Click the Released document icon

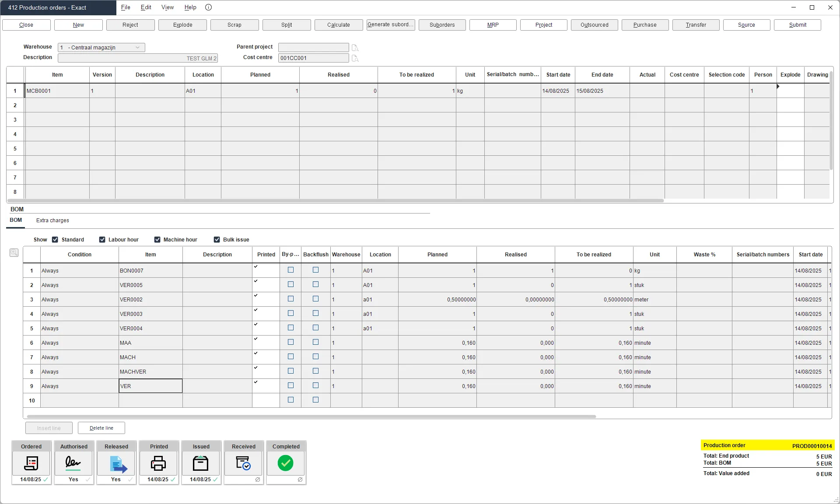point(116,463)
